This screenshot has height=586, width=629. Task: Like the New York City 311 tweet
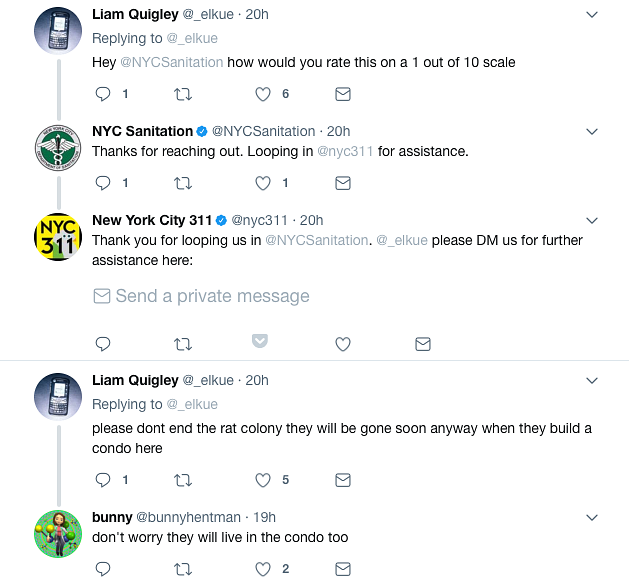[342, 344]
